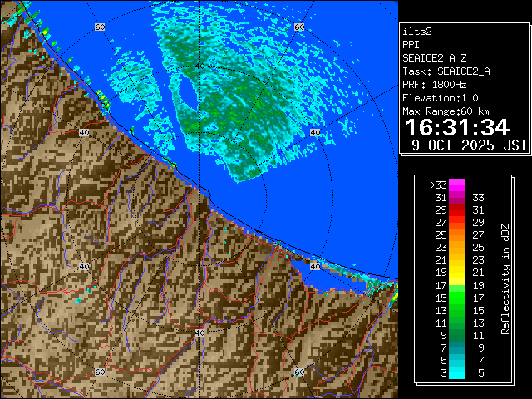Click the red 27–29 dBZ legend band
The height and width of the screenshot is (399, 532).
[x=456, y=223]
